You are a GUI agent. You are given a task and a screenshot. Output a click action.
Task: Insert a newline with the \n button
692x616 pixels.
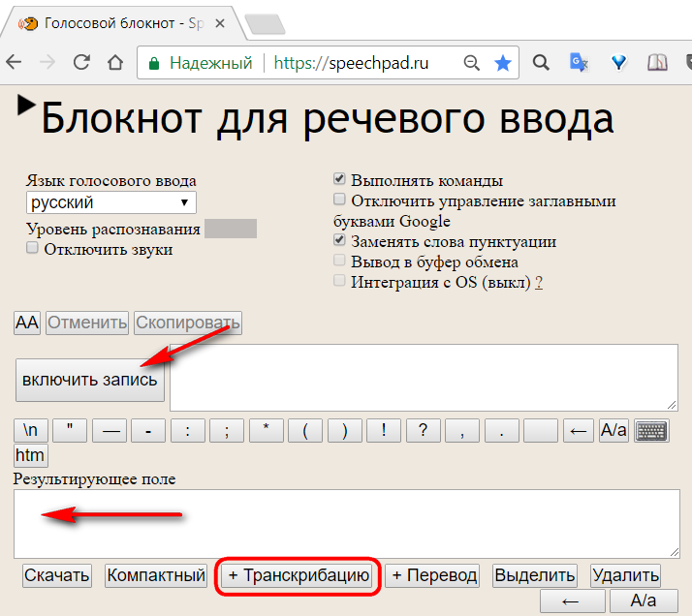coord(30,430)
